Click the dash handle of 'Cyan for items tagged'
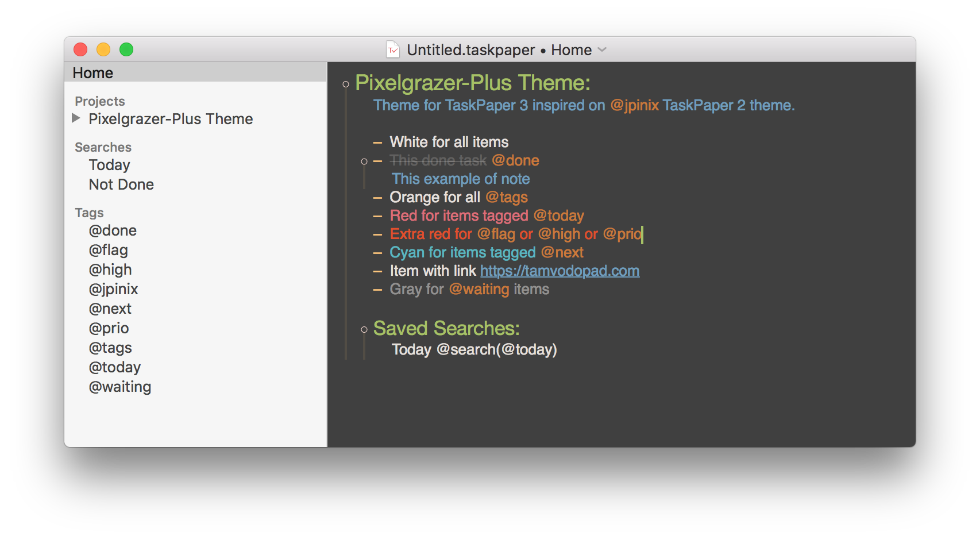980x539 pixels. [x=377, y=253]
